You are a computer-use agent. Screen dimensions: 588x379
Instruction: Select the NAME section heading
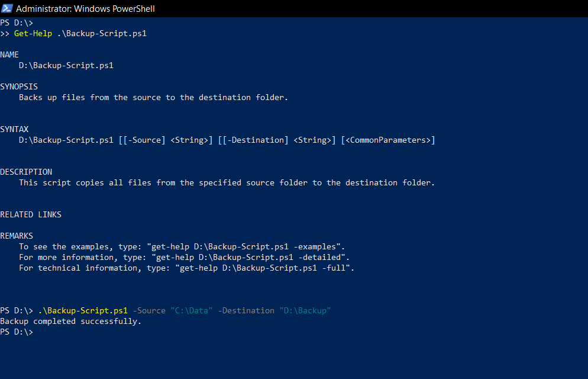9,55
